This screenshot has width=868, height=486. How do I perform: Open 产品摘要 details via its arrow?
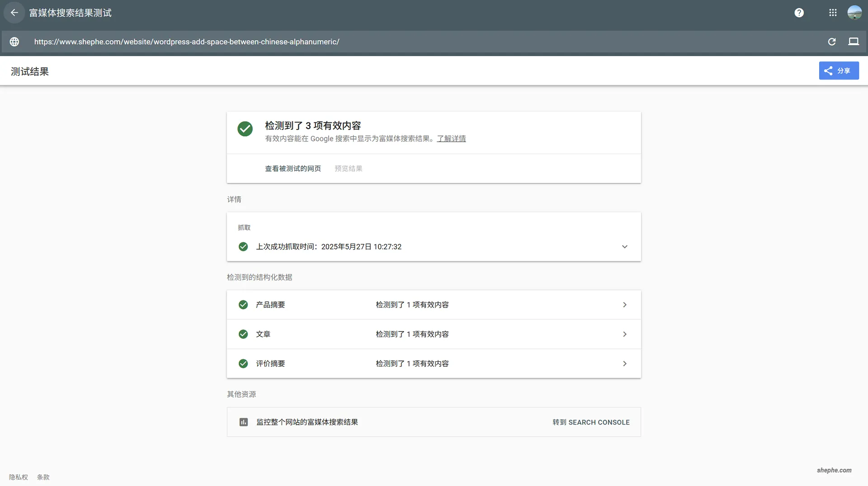pyautogui.click(x=625, y=304)
